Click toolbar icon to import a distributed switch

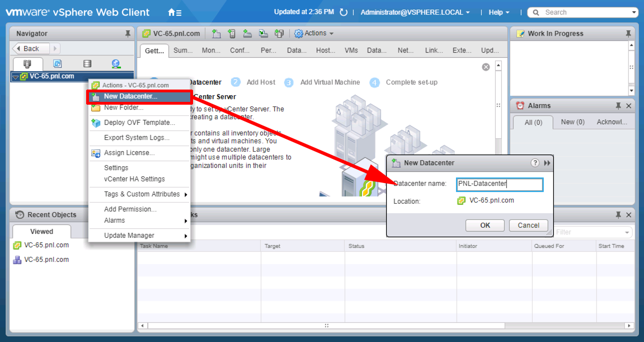[264, 34]
